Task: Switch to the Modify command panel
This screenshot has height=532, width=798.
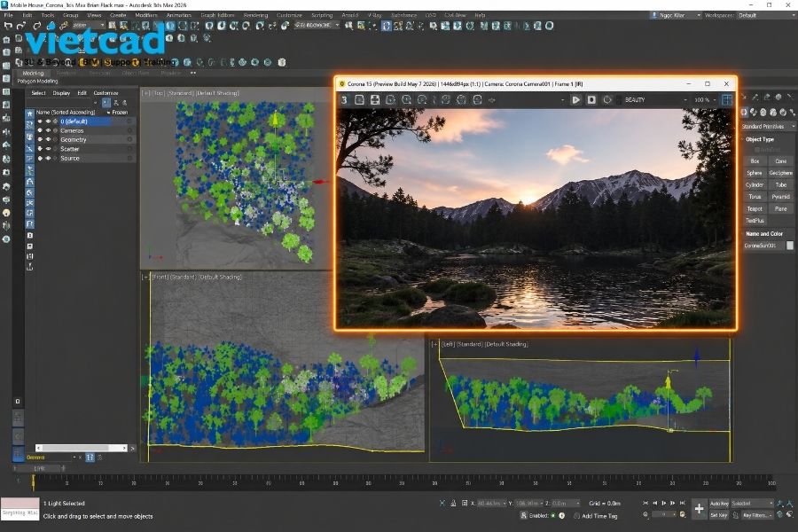Action: tap(755, 97)
